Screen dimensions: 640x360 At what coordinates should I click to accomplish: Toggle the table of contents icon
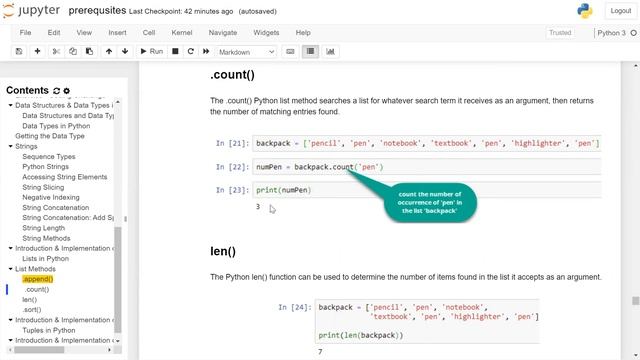311,51
